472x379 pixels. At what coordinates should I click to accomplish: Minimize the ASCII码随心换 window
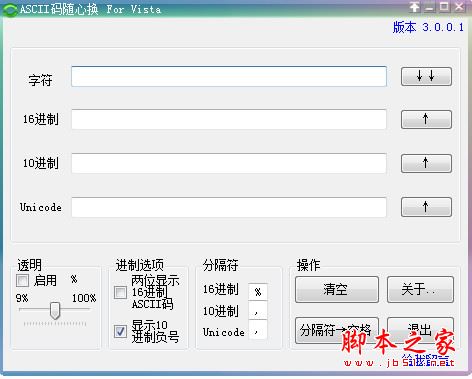[430, 7]
